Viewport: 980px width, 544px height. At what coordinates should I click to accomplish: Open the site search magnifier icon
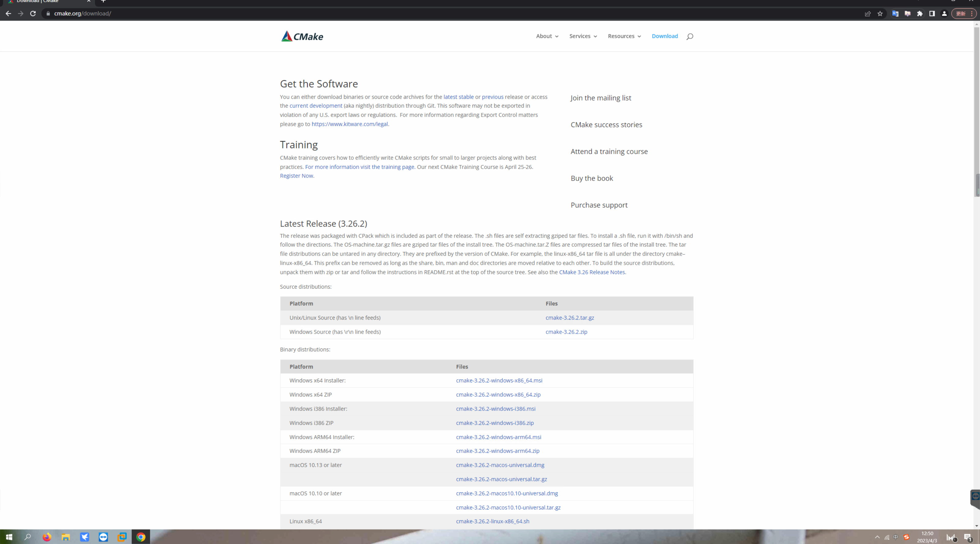690,36
